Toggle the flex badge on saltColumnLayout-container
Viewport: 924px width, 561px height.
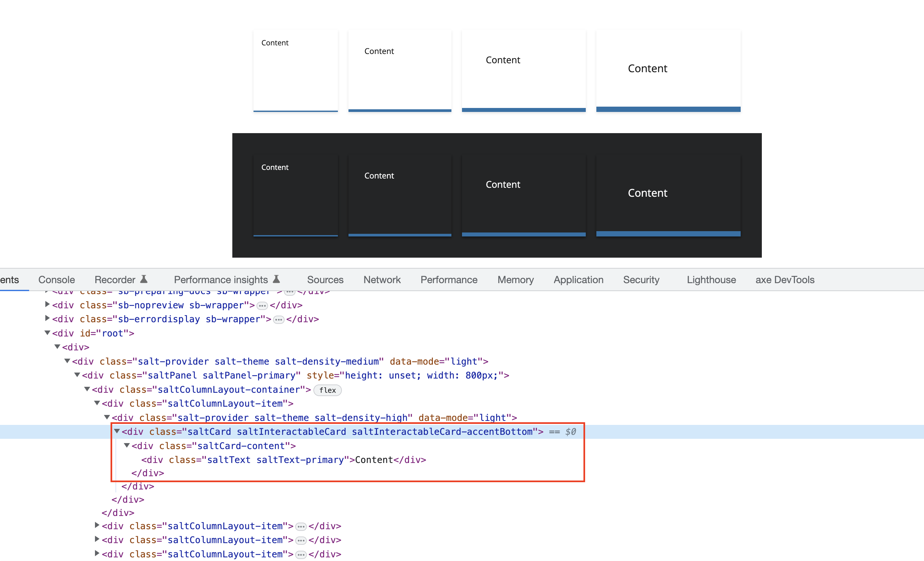(327, 390)
